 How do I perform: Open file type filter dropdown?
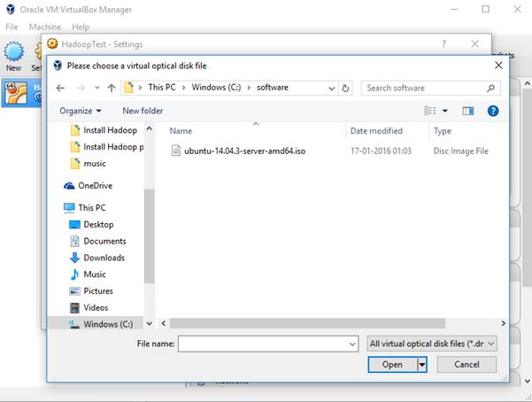pyautogui.click(x=432, y=344)
